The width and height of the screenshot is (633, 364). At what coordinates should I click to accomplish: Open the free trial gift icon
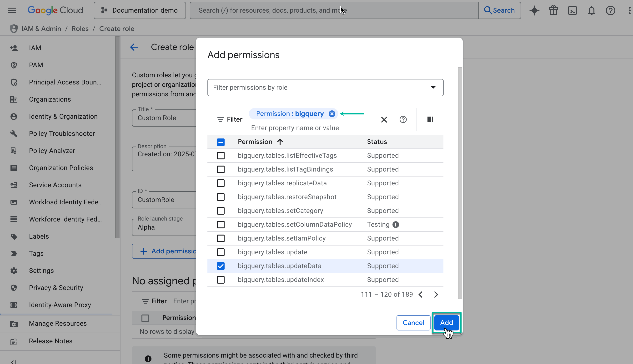coord(553,10)
